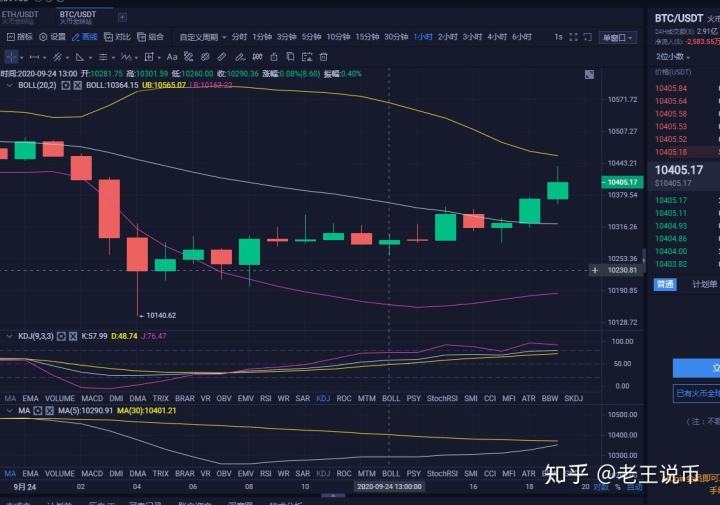The height and width of the screenshot is (505, 720).
Task: Click the icon in the chart's corner
Action: 590,74
